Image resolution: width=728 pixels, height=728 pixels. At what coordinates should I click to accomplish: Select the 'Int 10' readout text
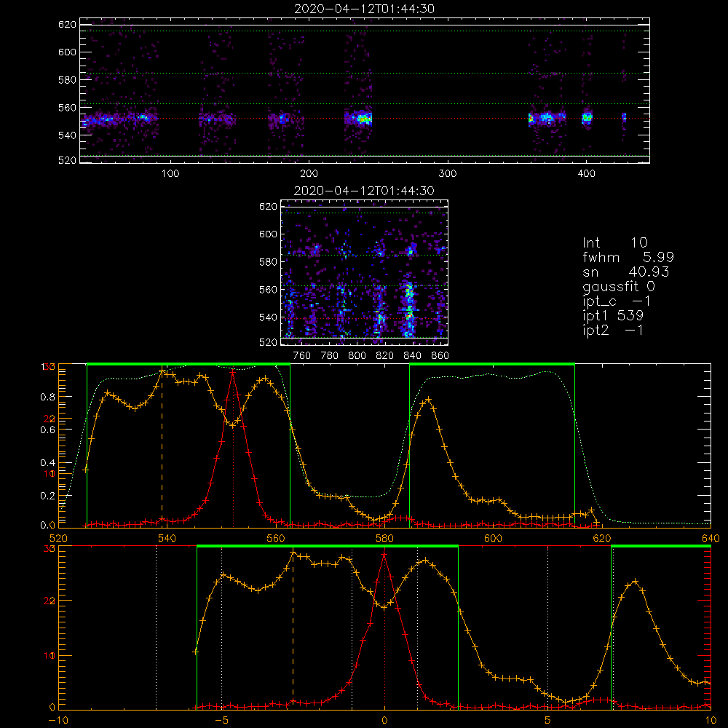click(x=614, y=243)
